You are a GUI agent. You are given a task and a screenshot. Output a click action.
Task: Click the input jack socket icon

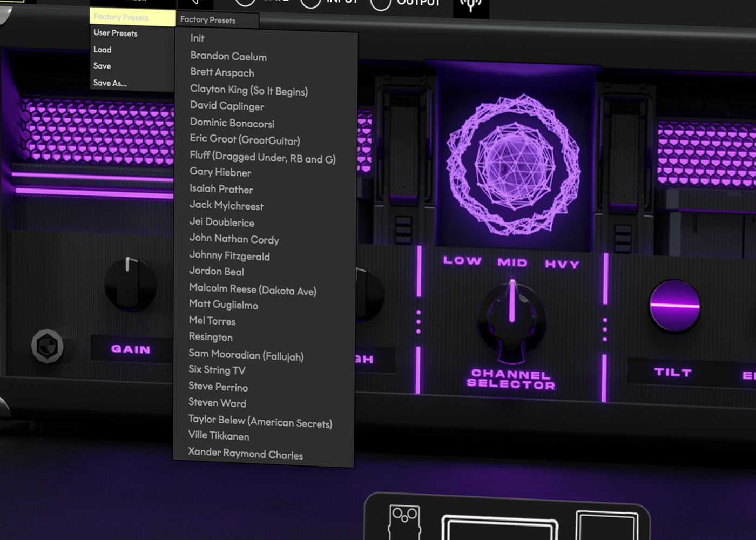pyautogui.click(x=48, y=346)
